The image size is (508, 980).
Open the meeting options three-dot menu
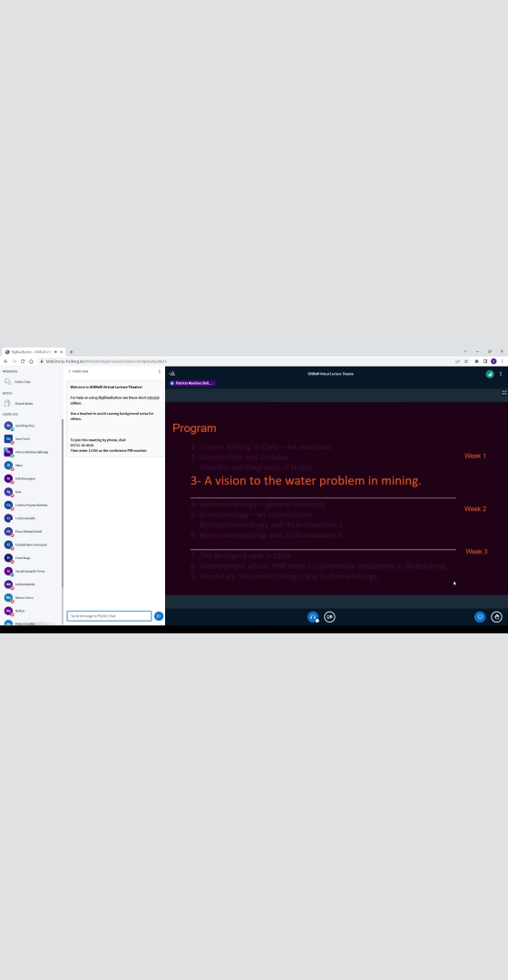[501, 374]
